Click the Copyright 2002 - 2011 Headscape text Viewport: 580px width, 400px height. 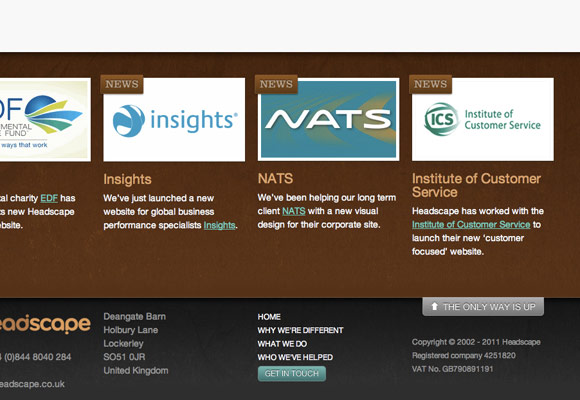pos(476,342)
